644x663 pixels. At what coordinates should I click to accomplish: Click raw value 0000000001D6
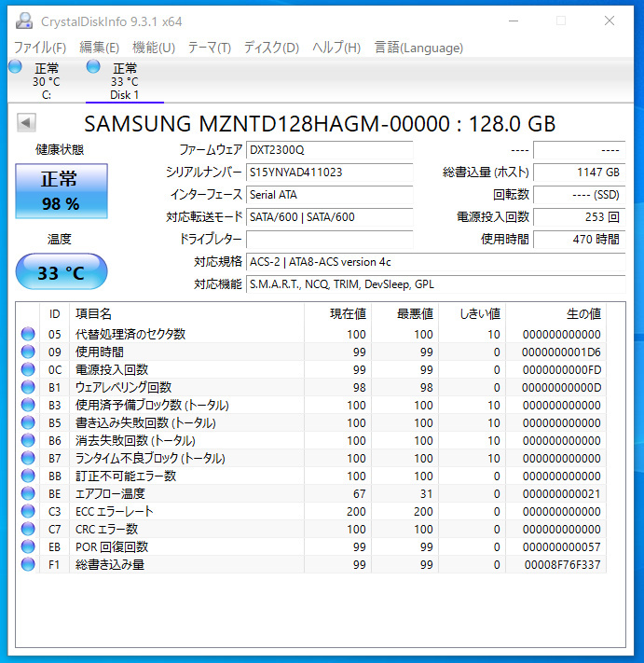point(561,352)
